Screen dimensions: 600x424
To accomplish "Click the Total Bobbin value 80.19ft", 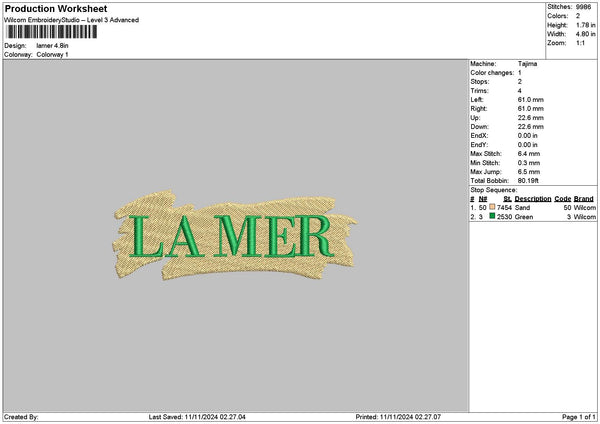I will 528,181.
